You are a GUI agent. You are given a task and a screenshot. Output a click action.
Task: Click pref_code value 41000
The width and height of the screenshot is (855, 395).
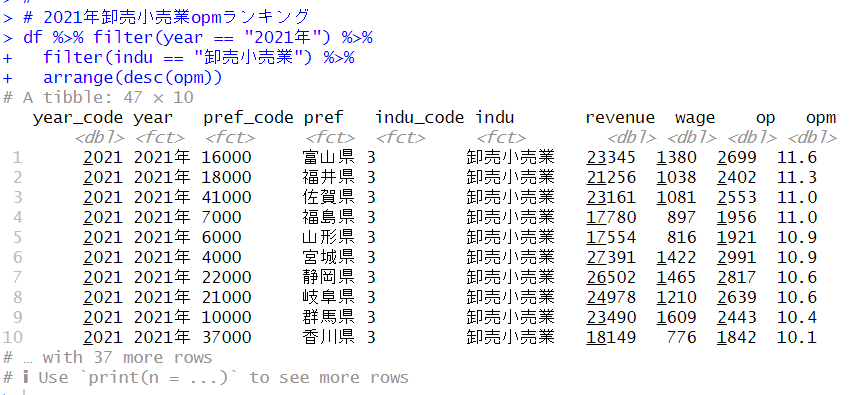point(226,197)
